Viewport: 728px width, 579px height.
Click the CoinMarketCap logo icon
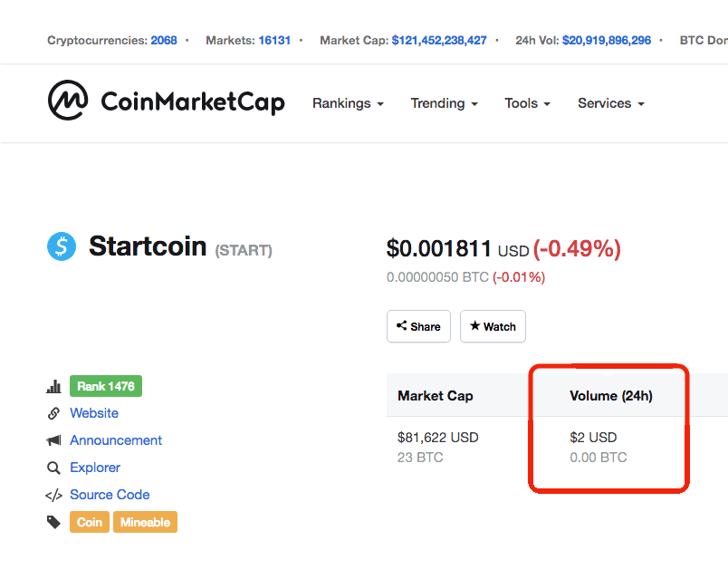pyautogui.click(x=68, y=101)
